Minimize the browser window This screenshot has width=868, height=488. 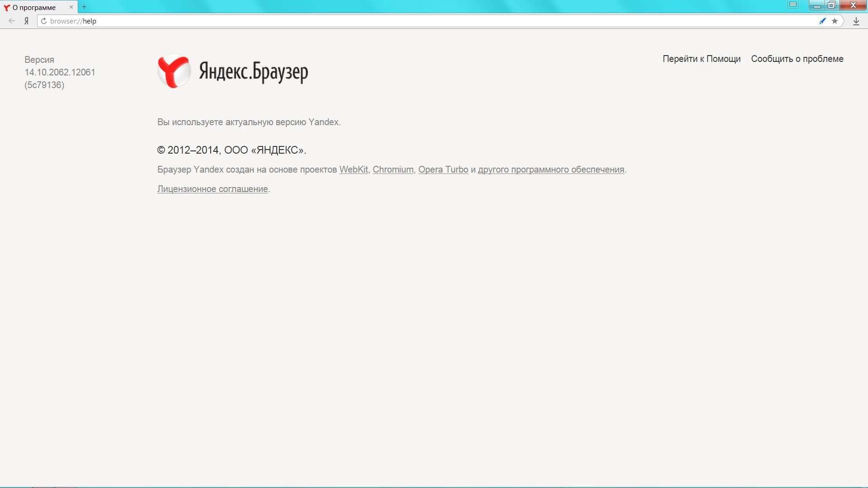point(817,5)
